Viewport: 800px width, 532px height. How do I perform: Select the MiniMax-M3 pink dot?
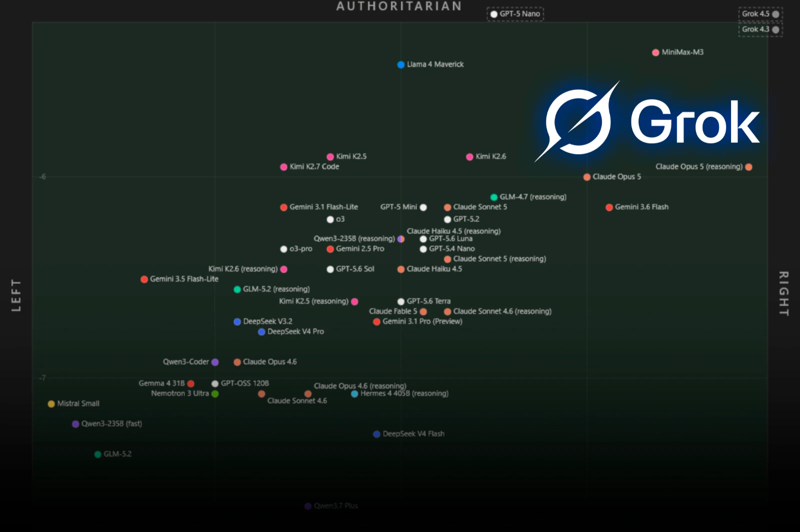tap(655, 52)
